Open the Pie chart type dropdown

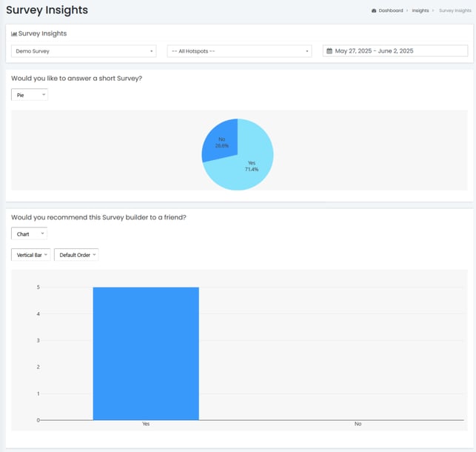30,95
